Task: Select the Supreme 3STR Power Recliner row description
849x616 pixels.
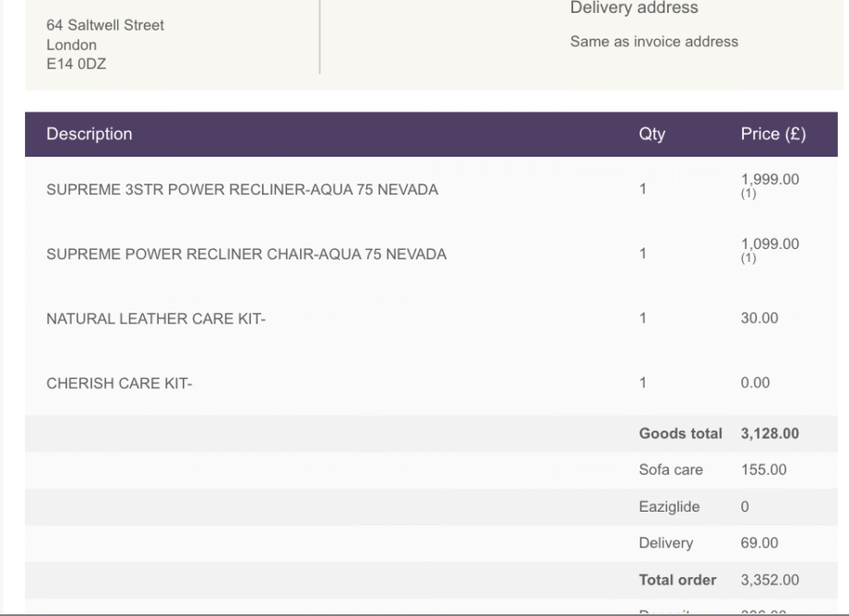Action: tap(242, 191)
